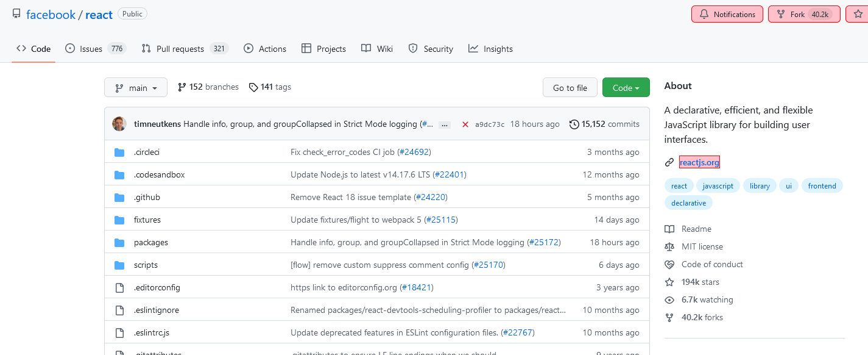This screenshot has height=355, width=868.
Task: Expand the commit message ellipsis
Action: pyautogui.click(x=445, y=124)
